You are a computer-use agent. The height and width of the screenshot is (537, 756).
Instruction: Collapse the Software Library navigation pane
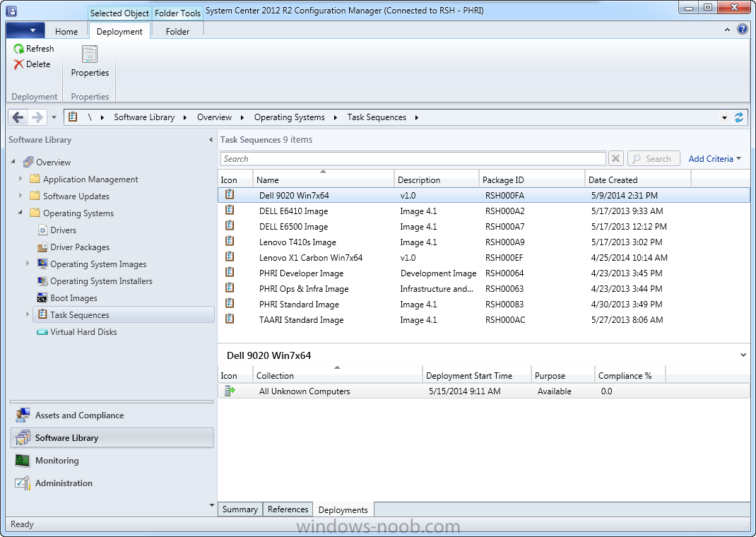pos(211,140)
